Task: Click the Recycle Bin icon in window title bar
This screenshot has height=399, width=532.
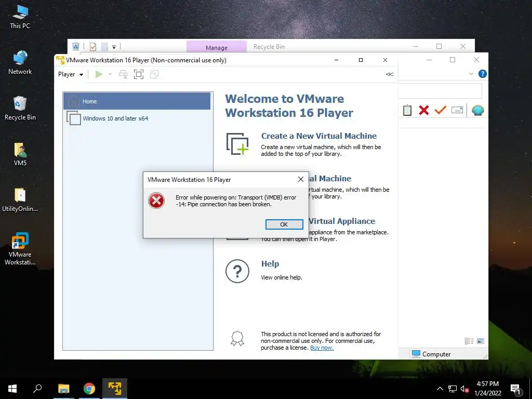Action: pyautogui.click(x=76, y=46)
